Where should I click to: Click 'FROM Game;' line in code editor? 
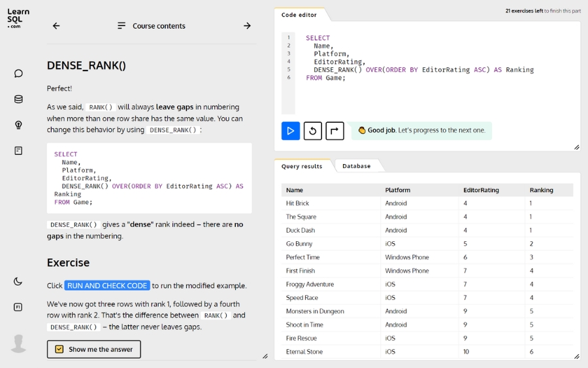tap(325, 78)
